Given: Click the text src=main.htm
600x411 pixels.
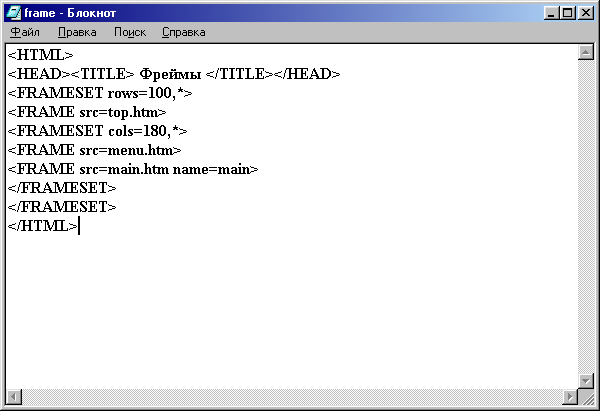Looking at the screenshot, I should (x=124, y=169).
